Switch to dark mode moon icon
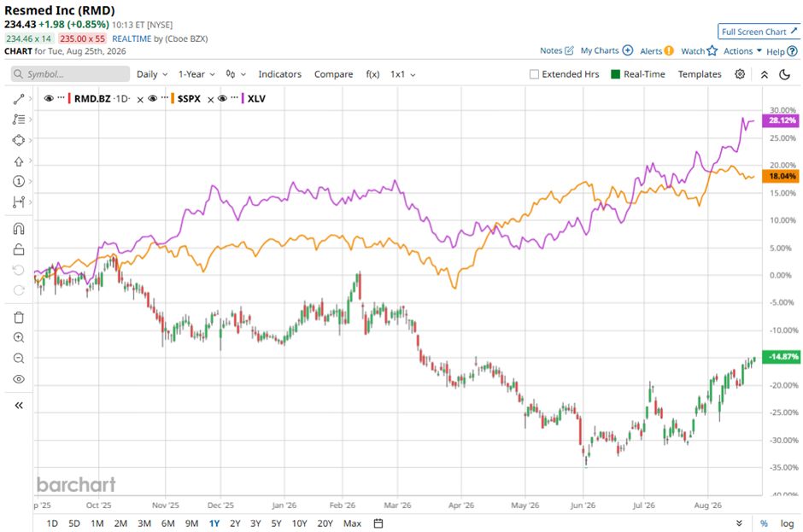This screenshot has width=803, height=532. coord(784,75)
